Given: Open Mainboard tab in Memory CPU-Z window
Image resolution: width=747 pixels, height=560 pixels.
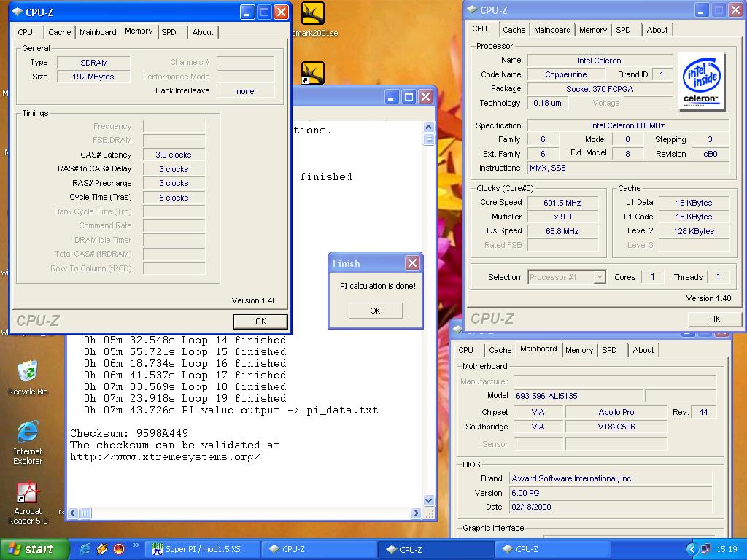Looking at the screenshot, I should click(98, 32).
